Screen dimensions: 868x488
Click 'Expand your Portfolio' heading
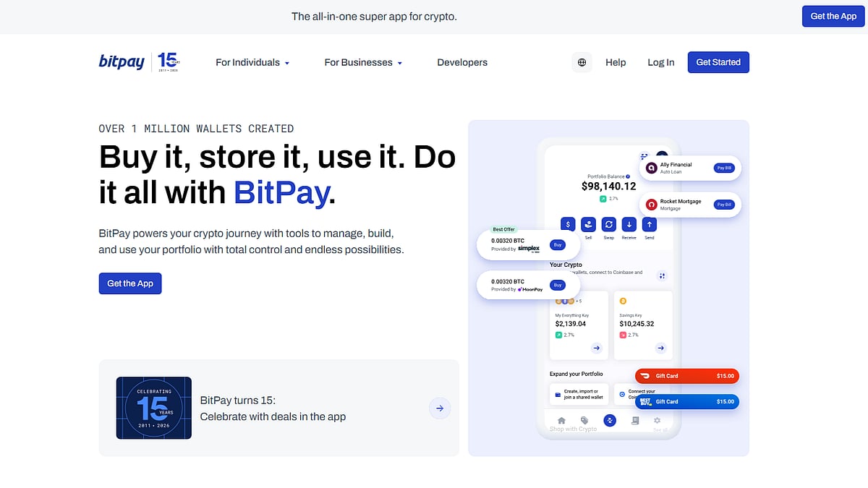point(576,374)
